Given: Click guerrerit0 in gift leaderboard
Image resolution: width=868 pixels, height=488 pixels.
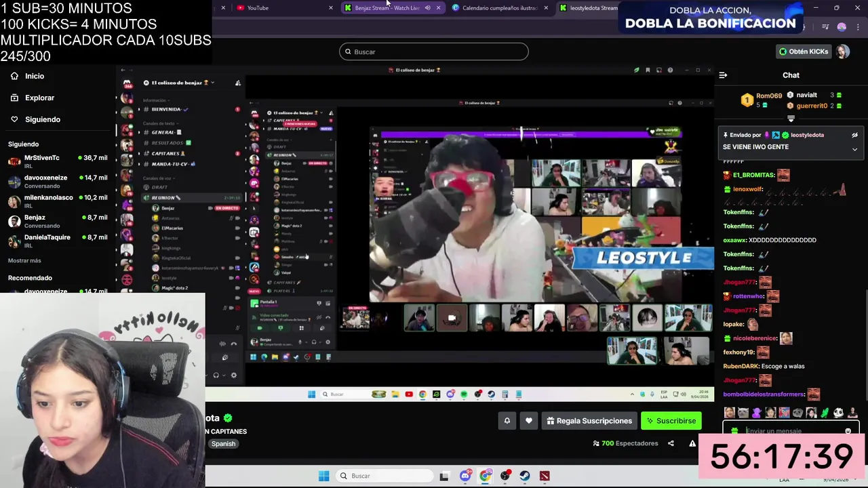Looking at the screenshot, I should pyautogui.click(x=812, y=106).
